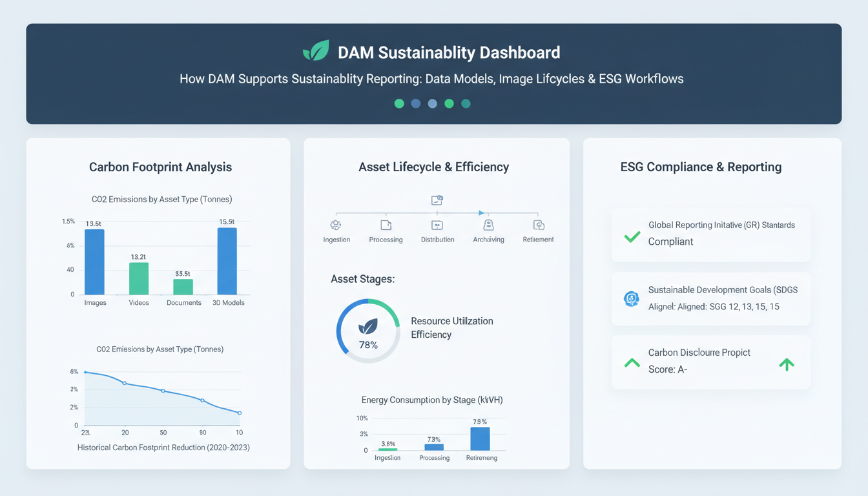Expand the Carbon Disclosure Project score card
The width and height of the screenshot is (868, 496).
coord(710,362)
